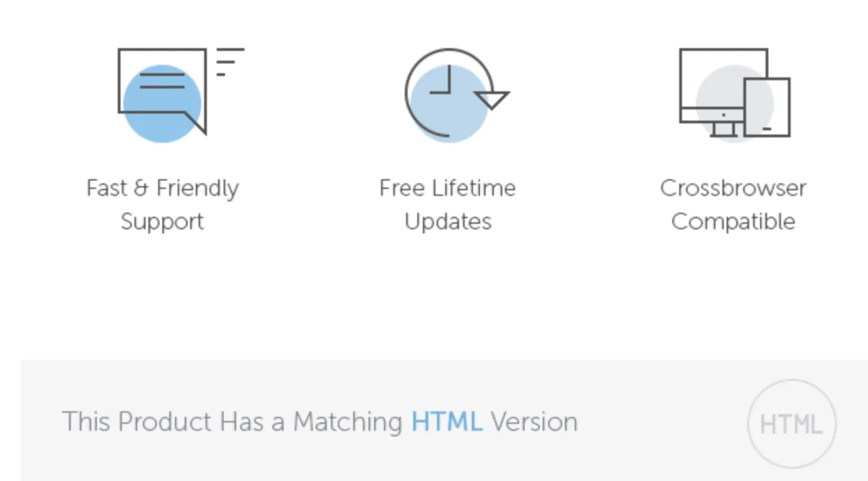Click the tablet device beside the monitor
This screenshot has height=481, width=868.
click(x=767, y=107)
